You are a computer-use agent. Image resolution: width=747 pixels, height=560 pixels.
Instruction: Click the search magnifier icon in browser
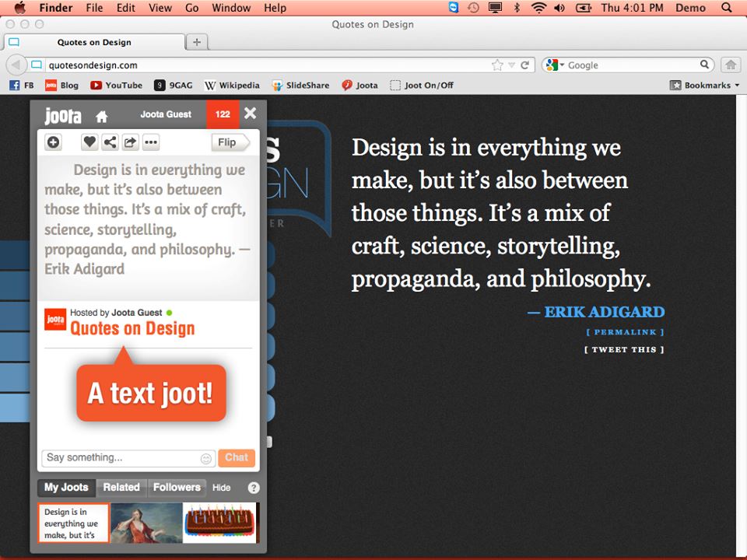(x=705, y=65)
